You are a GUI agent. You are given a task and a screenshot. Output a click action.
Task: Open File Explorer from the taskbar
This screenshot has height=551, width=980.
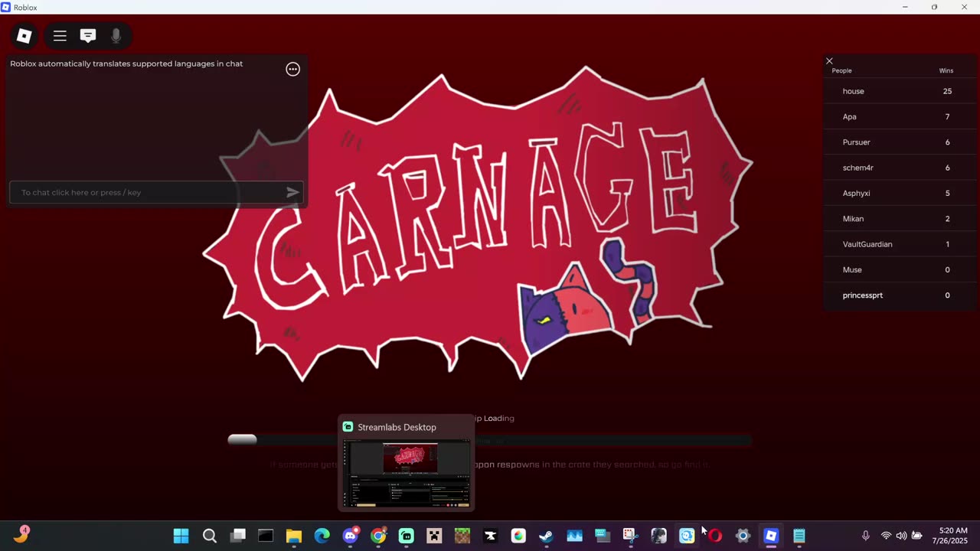[x=294, y=536]
